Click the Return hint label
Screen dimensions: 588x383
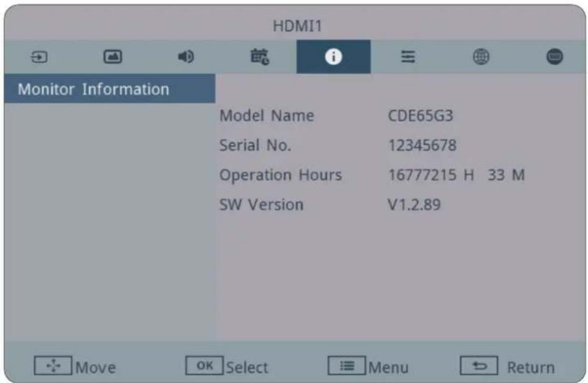tap(531, 368)
